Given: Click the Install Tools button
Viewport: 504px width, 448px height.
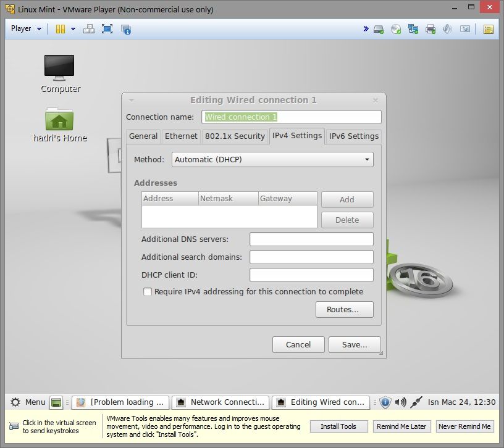Looking at the screenshot, I should (338, 426).
